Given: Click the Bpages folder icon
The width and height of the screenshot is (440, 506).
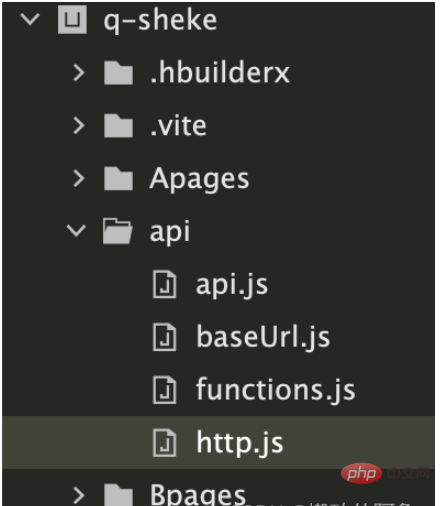Looking at the screenshot, I should [118, 495].
